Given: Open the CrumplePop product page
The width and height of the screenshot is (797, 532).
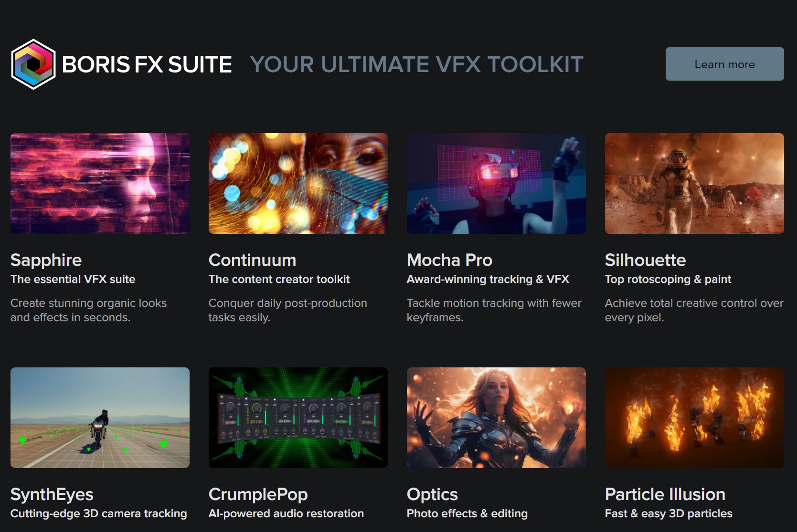Looking at the screenshot, I should (x=258, y=494).
